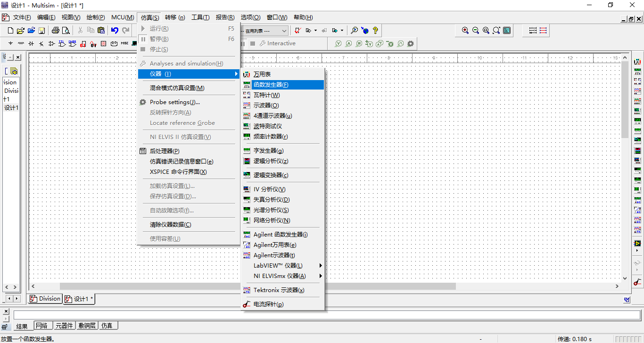Image resolution: width=644 pixels, height=343 pixels.
Task: Open a file with the folder icon
Action: pos(21,31)
